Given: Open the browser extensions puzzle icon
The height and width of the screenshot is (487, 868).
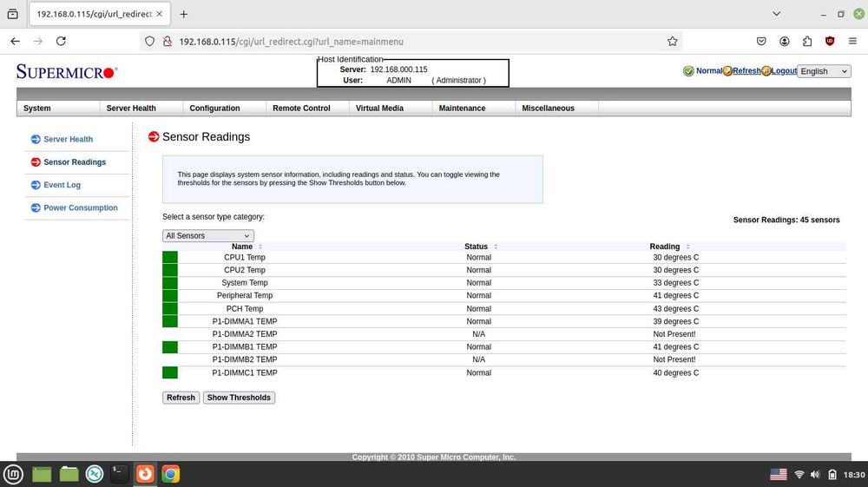Looking at the screenshot, I should 807,41.
